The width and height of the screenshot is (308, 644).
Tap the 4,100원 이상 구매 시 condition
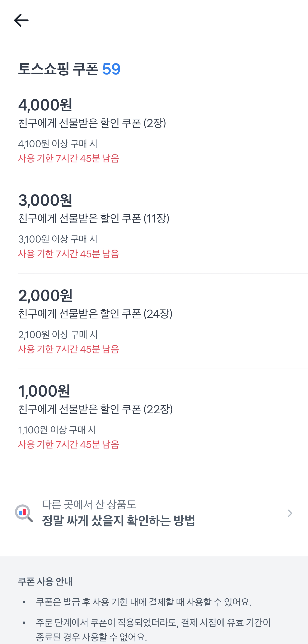[x=58, y=144]
